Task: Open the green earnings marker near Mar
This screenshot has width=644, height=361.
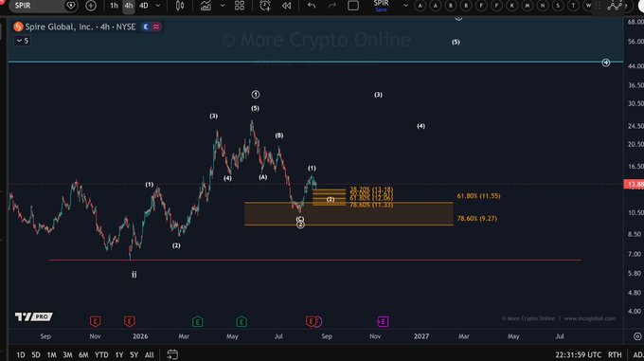Action: tap(198, 321)
